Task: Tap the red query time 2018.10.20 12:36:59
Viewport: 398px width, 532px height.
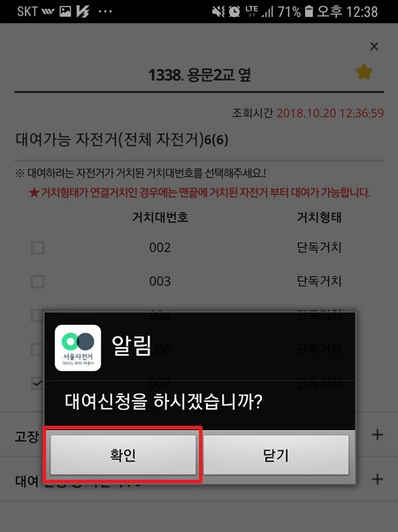Action: (330, 113)
